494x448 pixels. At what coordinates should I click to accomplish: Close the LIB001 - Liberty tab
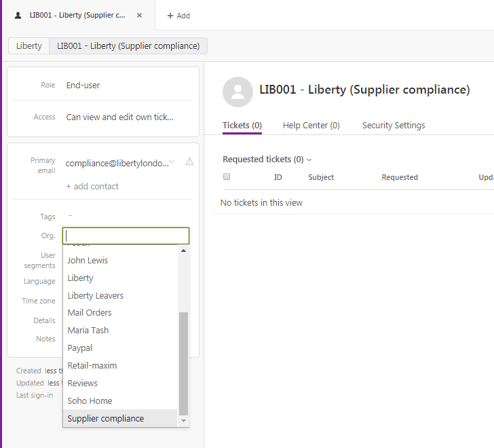139,15
